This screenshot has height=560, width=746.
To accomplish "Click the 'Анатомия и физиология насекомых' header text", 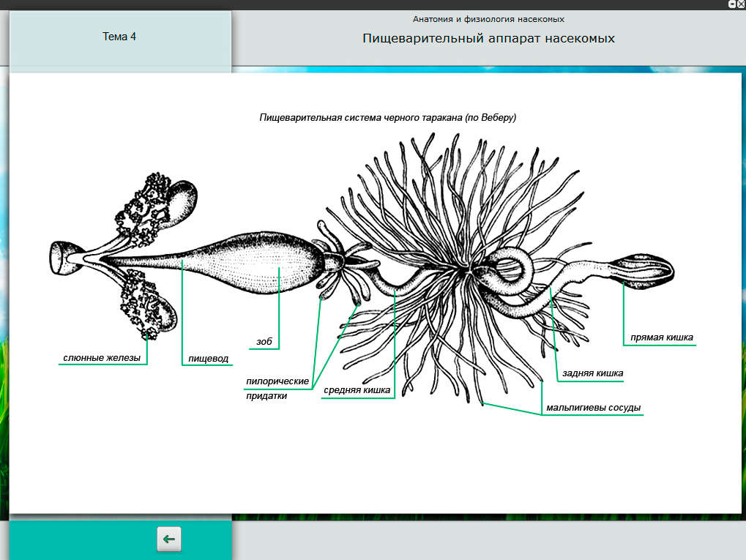I will [x=488, y=19].
